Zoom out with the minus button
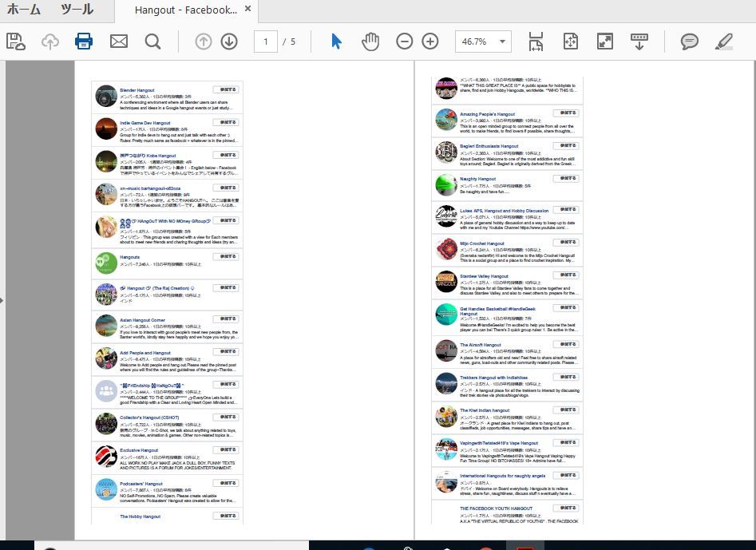Image resolution: width=756 pixels, height=550 pixels. tap(405, 42)
